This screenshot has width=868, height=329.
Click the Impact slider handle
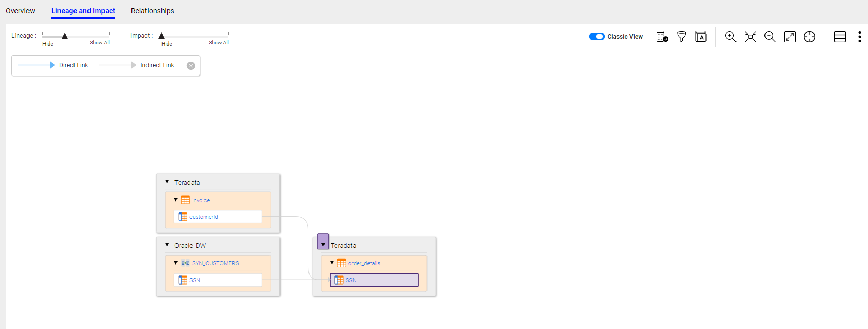click(x=161, y=36)
